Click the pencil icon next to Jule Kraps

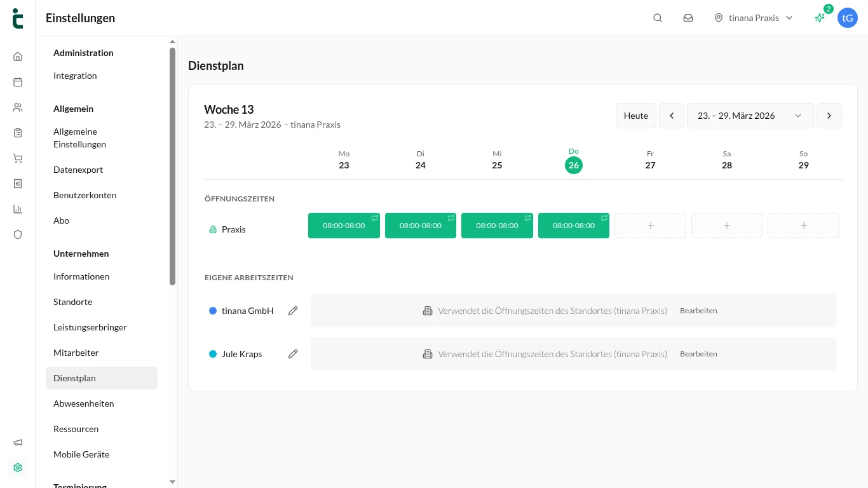pos(293,354)
